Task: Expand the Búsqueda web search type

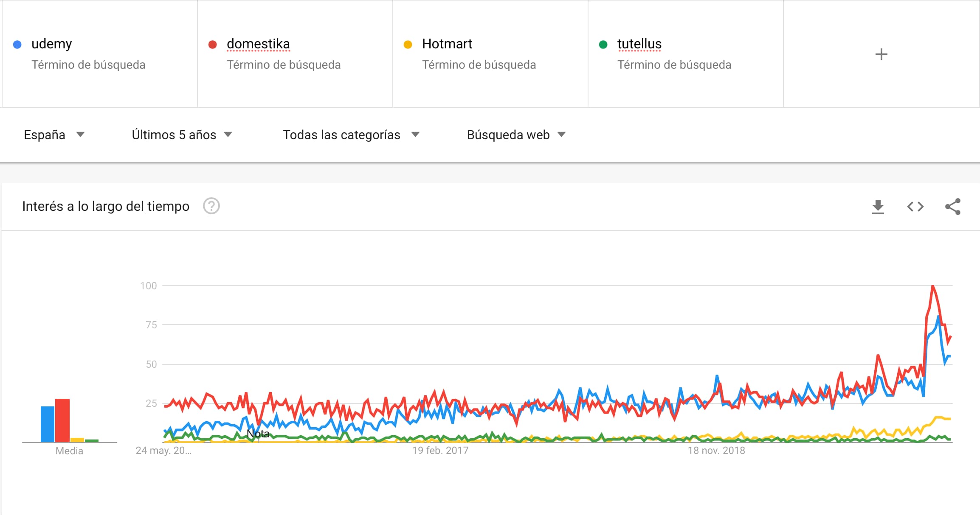Action: pyautogui.click(x=516, y=135)
